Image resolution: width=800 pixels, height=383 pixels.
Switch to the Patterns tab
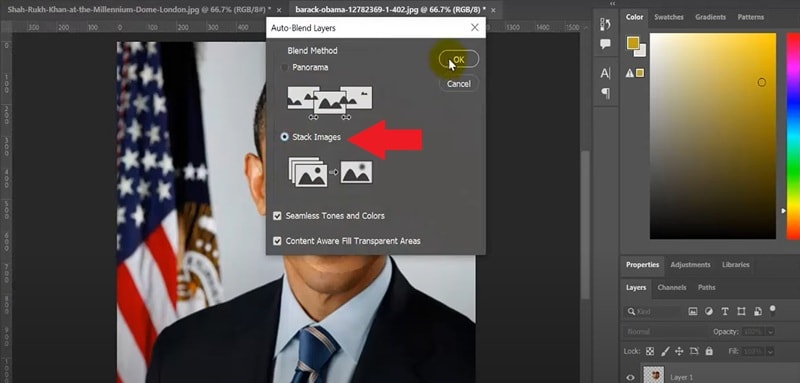pyautogui.click(x=751, y=17)
